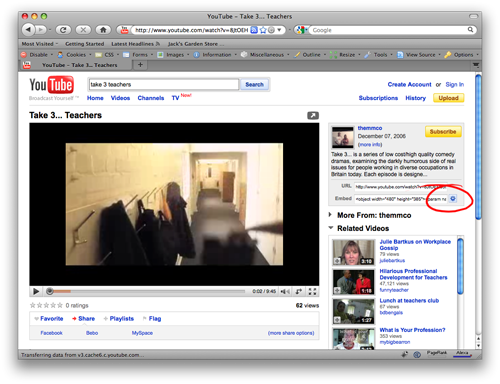Viewport: 500px width, 384px height.
Task: Click the video progress seek bar
Action: tap(147, 291)
